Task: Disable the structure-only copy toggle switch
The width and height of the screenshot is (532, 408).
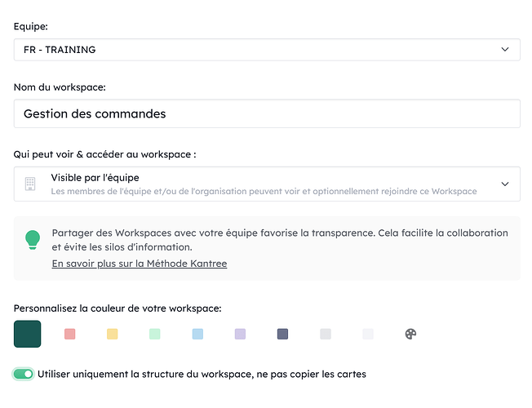Action: 24,374
